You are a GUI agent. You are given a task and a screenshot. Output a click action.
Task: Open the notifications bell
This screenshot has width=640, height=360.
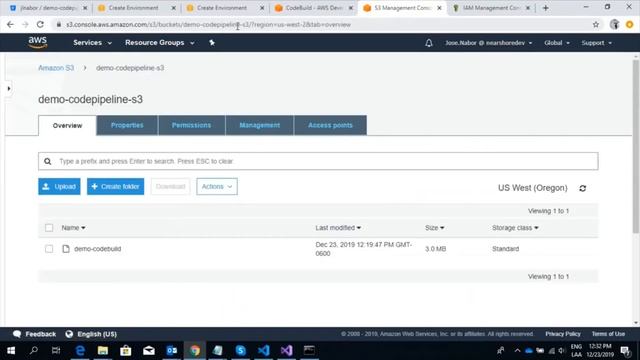point(429,43)
